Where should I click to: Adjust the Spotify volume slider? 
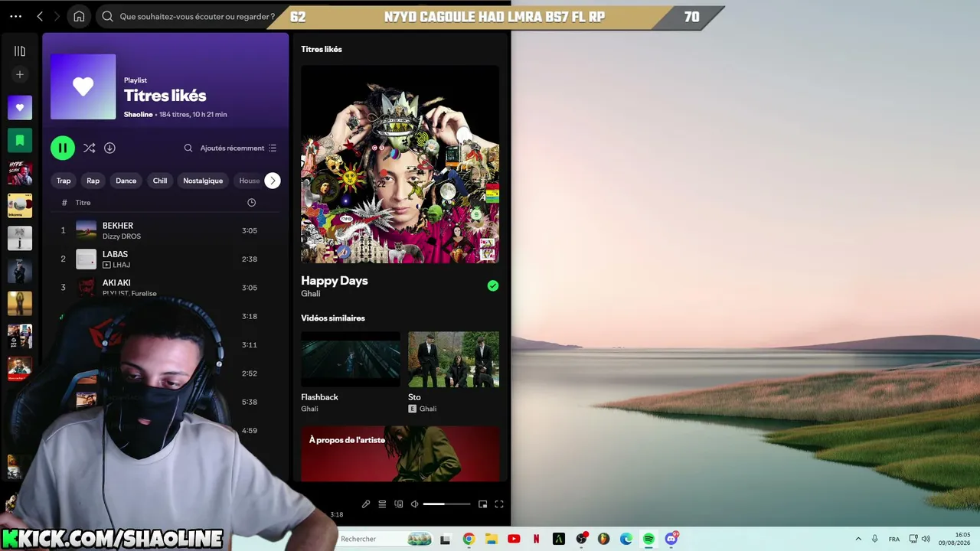pos(447,504)
